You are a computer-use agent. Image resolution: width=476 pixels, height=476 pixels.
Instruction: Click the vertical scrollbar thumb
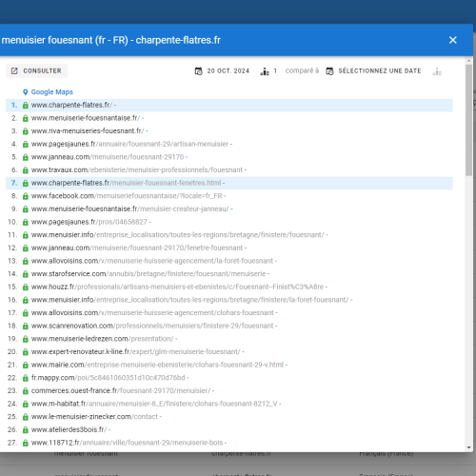point(468,120)
